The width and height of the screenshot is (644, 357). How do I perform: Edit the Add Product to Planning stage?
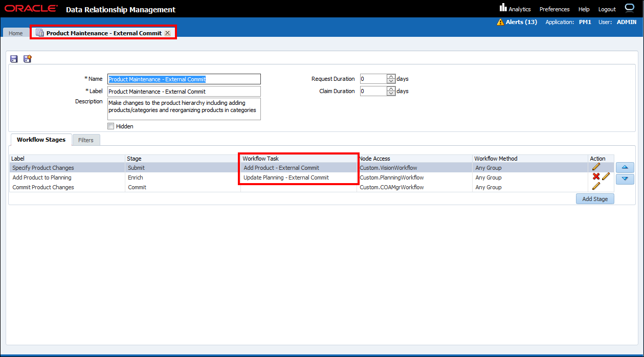pyautogui.click(x=606, y=176)
